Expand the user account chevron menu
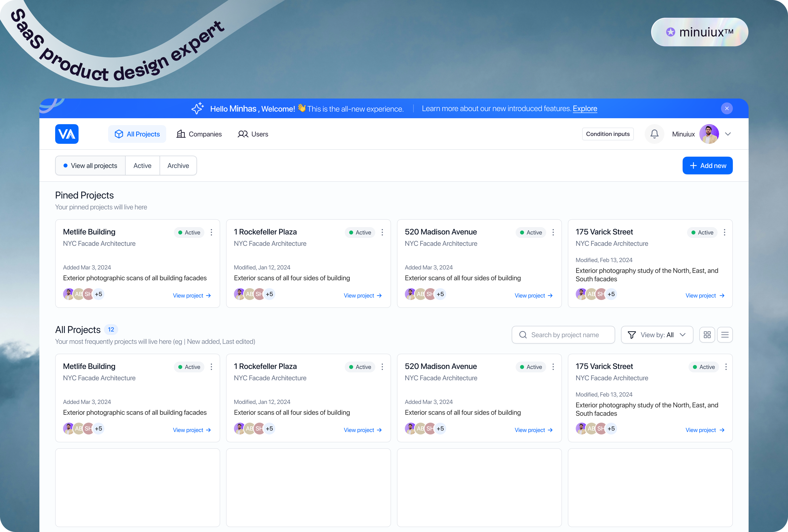 [728, 134]
